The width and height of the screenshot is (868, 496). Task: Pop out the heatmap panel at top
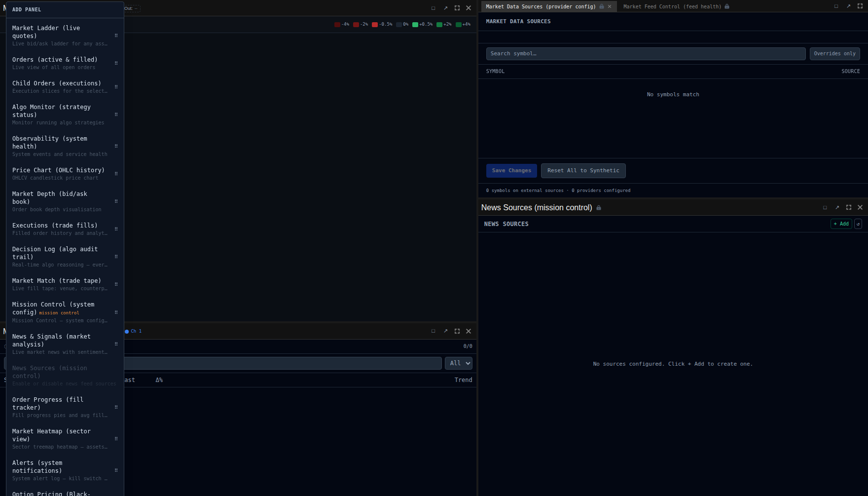(445, 8)
